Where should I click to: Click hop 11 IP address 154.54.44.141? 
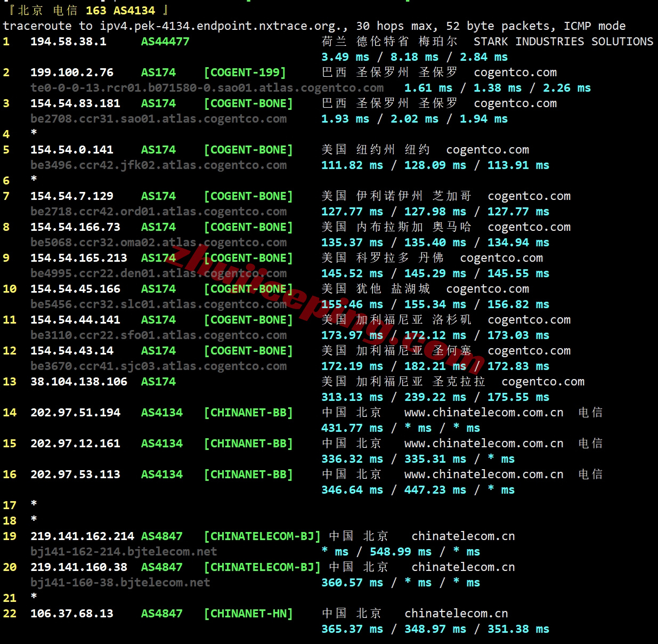(75, 319)
